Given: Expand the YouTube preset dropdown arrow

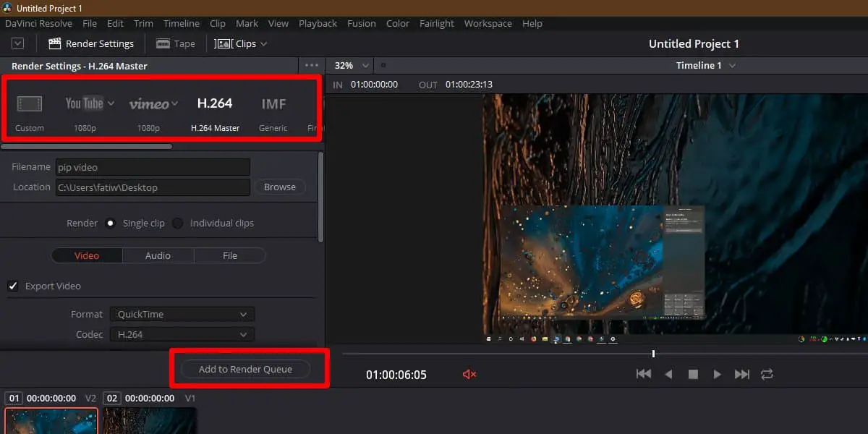Looking at the screenshot, I should tap(111, 103).
